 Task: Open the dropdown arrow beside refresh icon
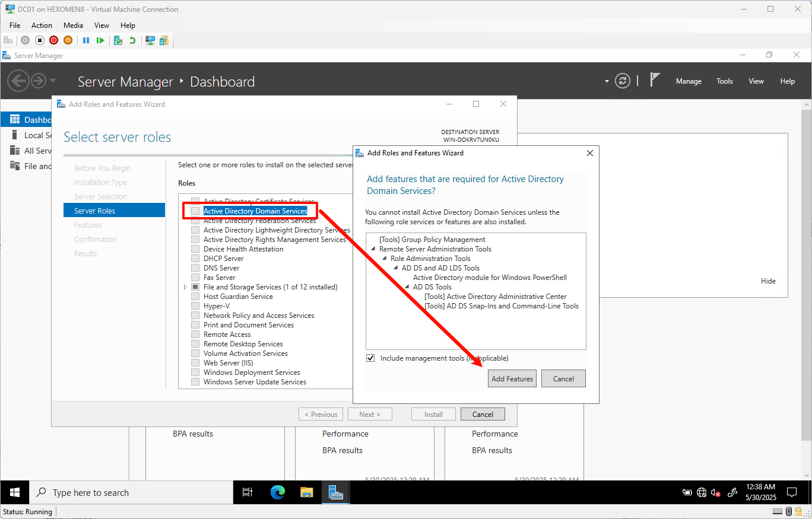(607, 81)
